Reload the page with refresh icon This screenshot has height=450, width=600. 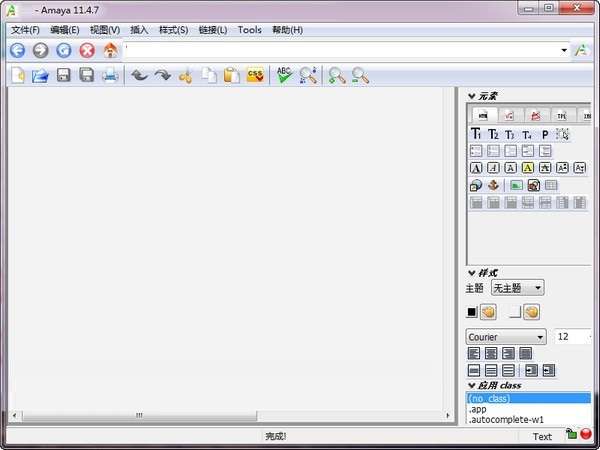coord(64,51)
